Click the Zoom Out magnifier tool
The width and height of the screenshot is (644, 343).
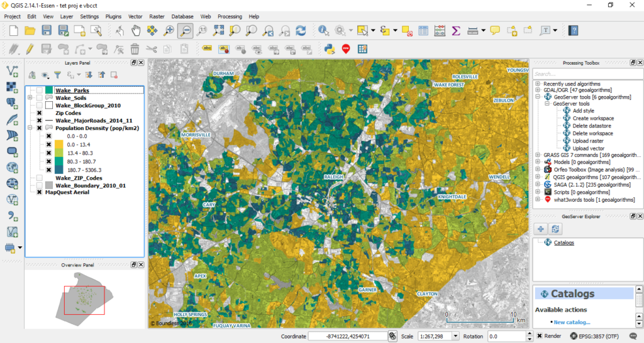coord(186,30)
